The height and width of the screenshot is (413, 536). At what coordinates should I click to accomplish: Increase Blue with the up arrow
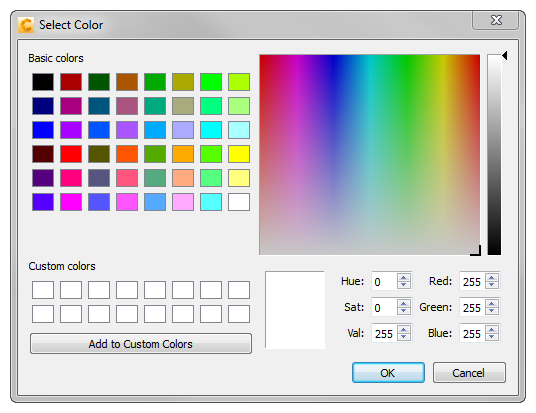point(492,329)
